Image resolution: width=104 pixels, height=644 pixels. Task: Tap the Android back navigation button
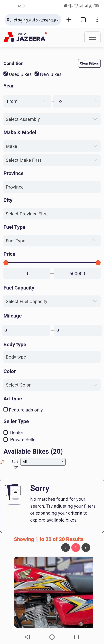coord(28,637)
